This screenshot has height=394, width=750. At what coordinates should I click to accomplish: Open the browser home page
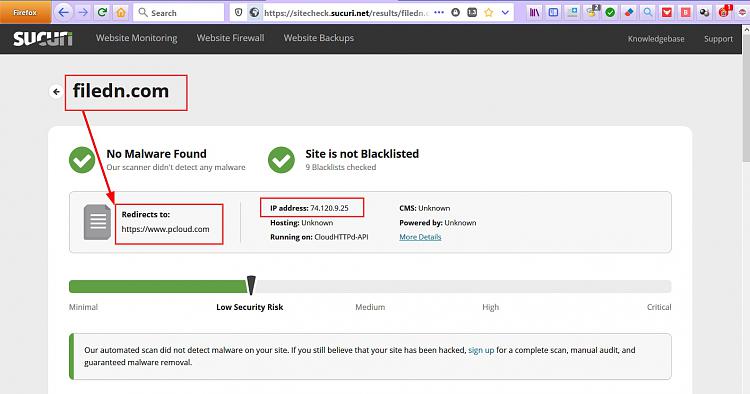[x=121, y=13]
